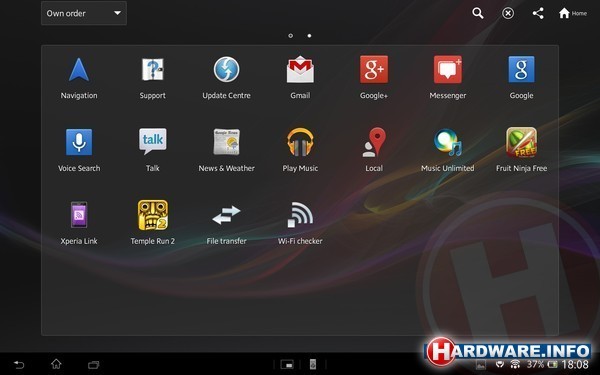
Task: Go to Home via top-right button
Action: coord(572,13)
